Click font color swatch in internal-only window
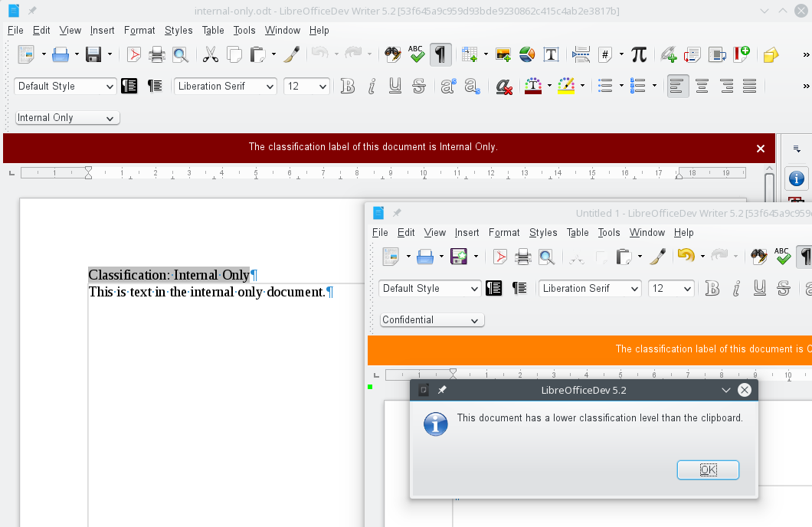 [x=533, y=86]
